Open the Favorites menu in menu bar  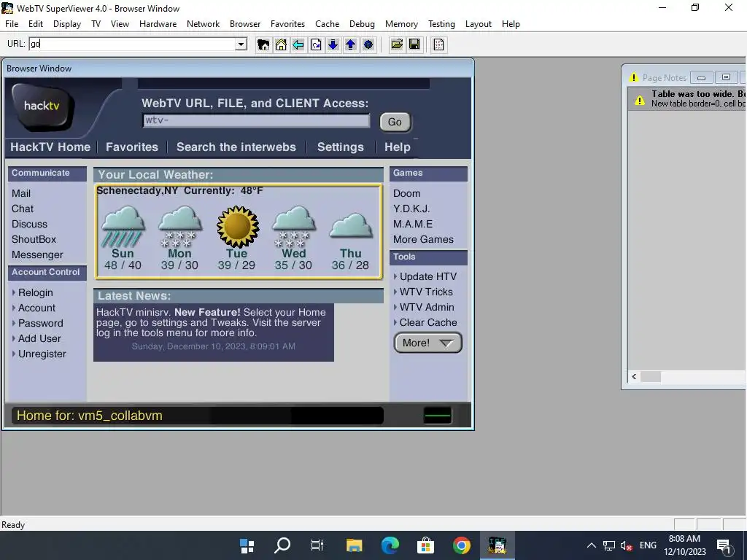[287, 24]
